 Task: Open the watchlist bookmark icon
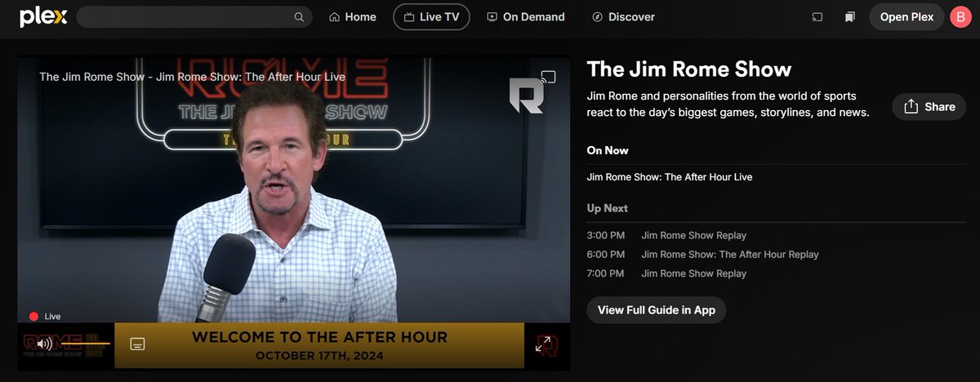pyautogui.click(x=850, y=17)
